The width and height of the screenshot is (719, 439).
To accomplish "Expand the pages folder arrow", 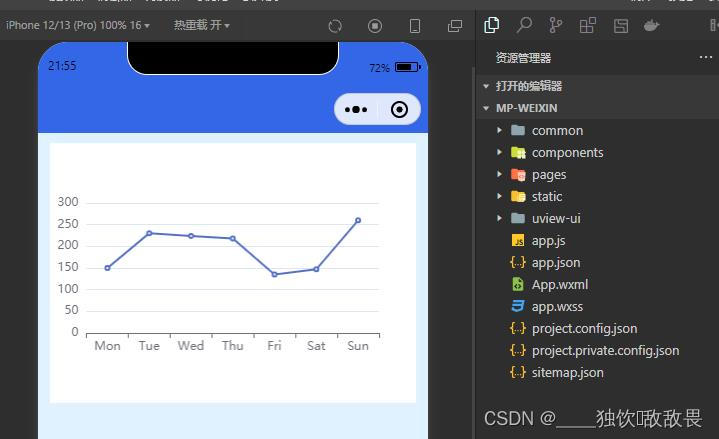I will pyautogui.click(x=499, y=174).
